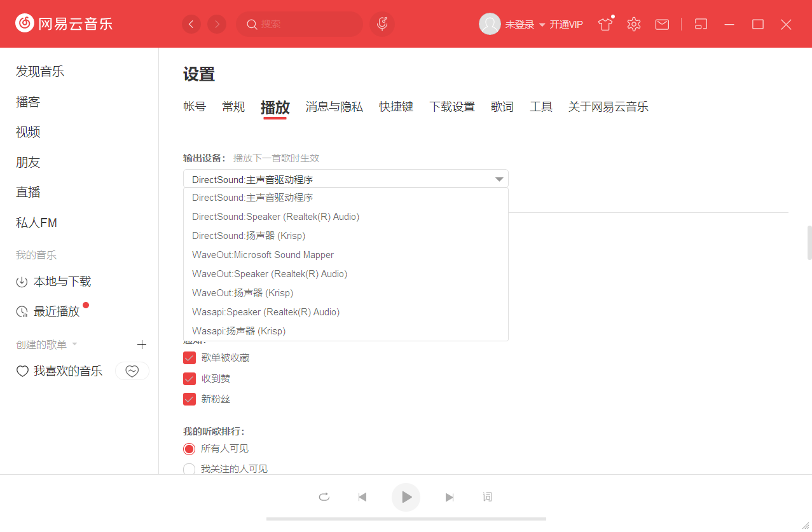Switch to mini player mode icon

pos(701,24)
